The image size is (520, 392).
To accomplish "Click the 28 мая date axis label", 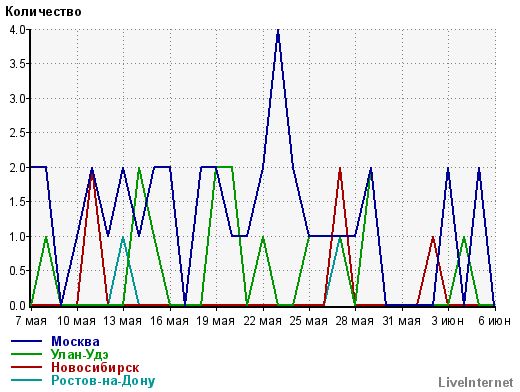I will (355, 321).
